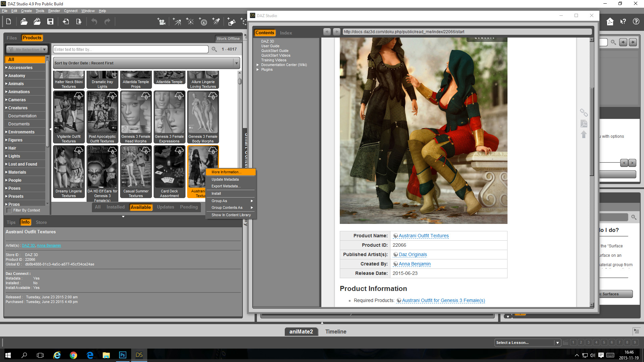Click the chain link icon in help window

584,112
